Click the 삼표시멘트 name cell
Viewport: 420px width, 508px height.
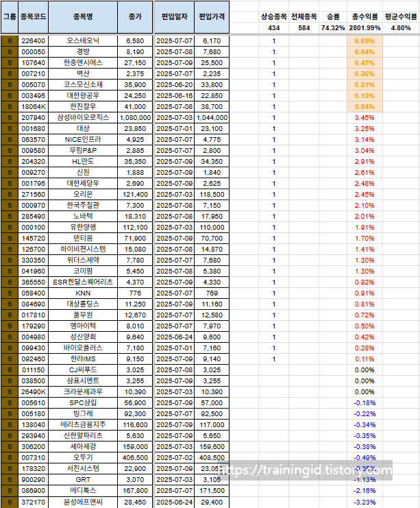click(x=83, y=381)
